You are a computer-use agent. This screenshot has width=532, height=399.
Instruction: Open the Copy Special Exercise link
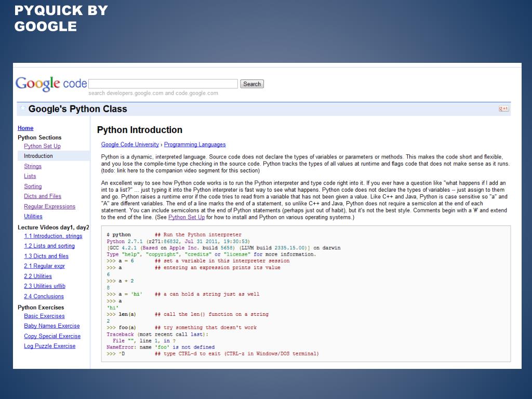[52, 336]
